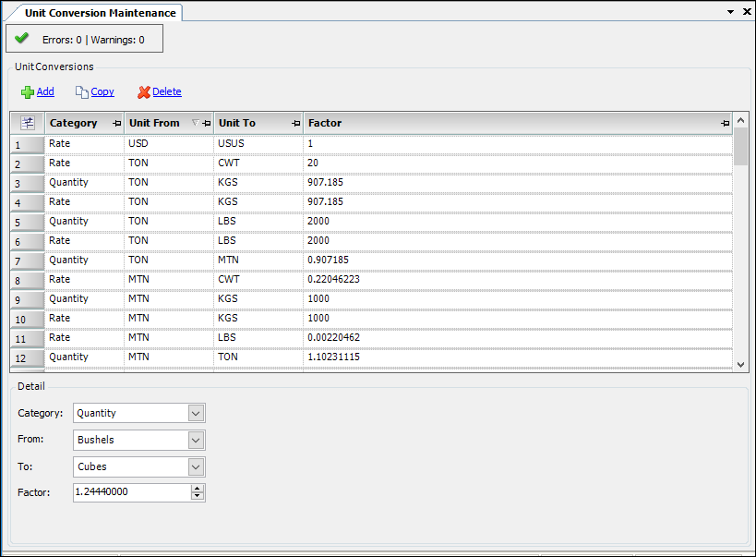Select row header 3
The image size is (756, 557).
pyautogui.click(x=27, y=184)
